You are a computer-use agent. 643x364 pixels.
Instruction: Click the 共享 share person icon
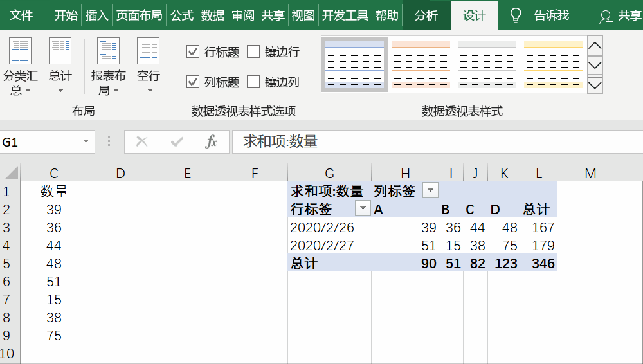click(x=605, y=17)
